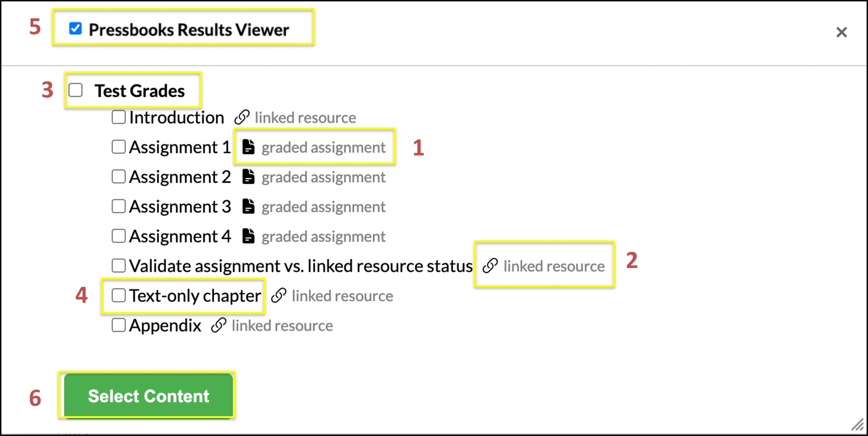Enable the Assignment 2 checkbox

point(119,177)
